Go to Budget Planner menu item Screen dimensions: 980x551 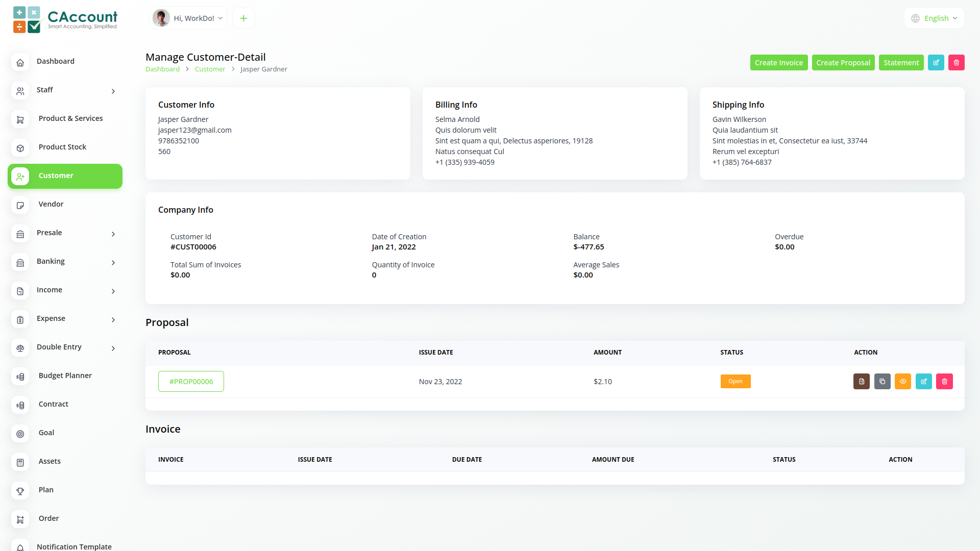[x=65, y=375]
